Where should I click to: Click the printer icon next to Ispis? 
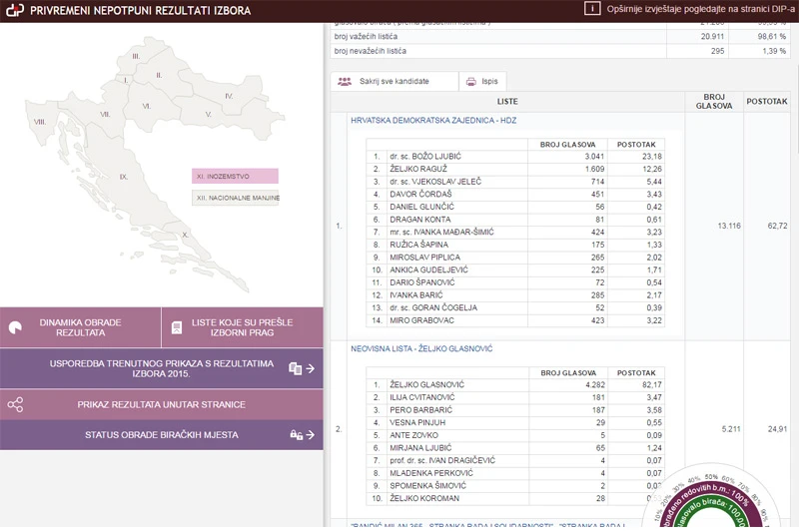coord(471,82)
